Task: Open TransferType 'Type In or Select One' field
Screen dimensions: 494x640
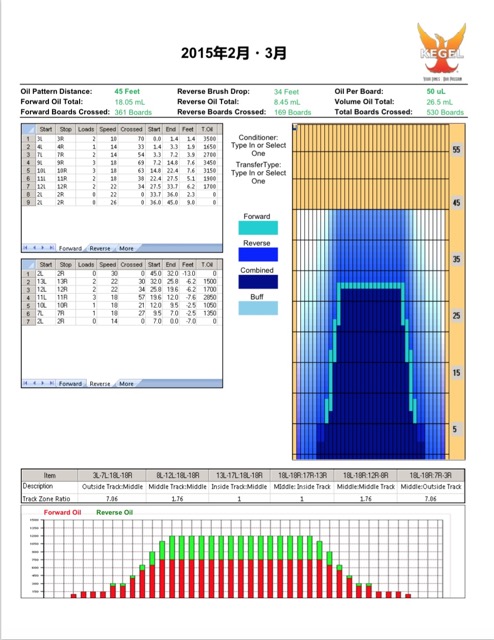Action: point(258,177)
